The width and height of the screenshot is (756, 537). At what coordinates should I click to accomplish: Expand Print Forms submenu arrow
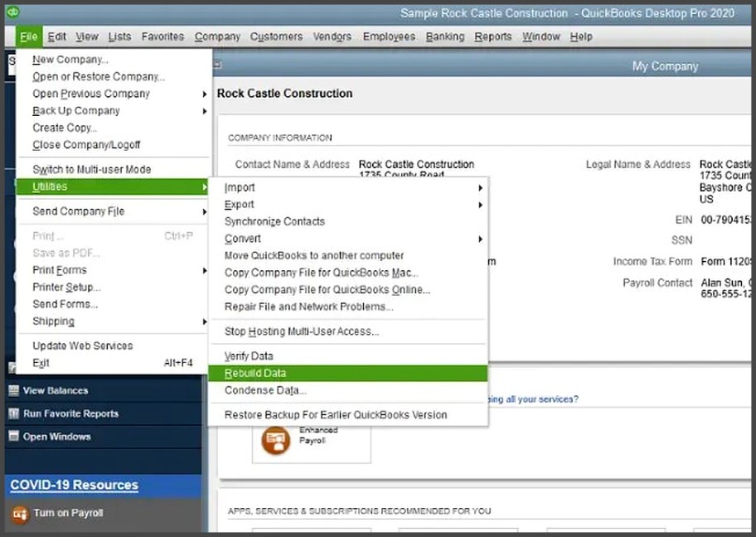click(205, 270)
